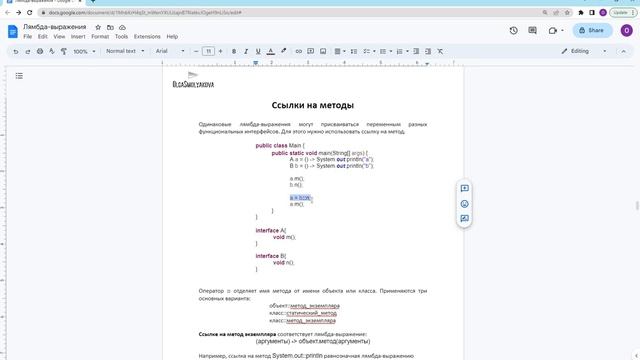640x360 pixels.
Task: Insert a link
Action: tap(299, 51)
